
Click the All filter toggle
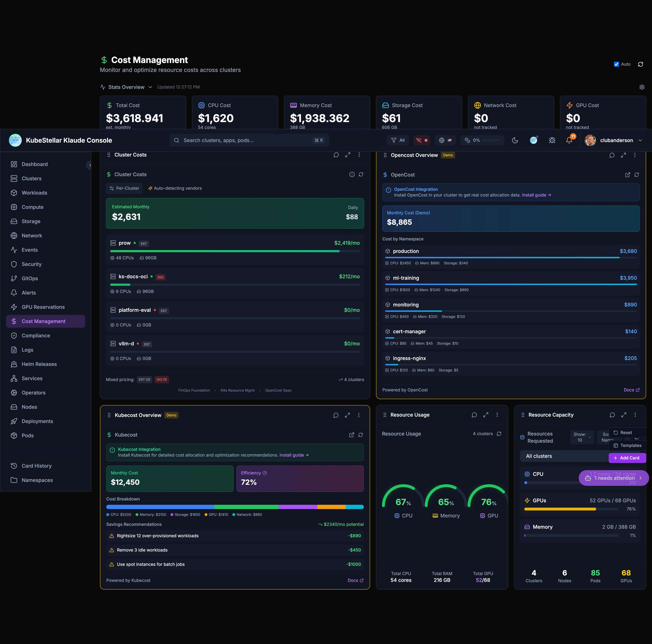[398, 140]
